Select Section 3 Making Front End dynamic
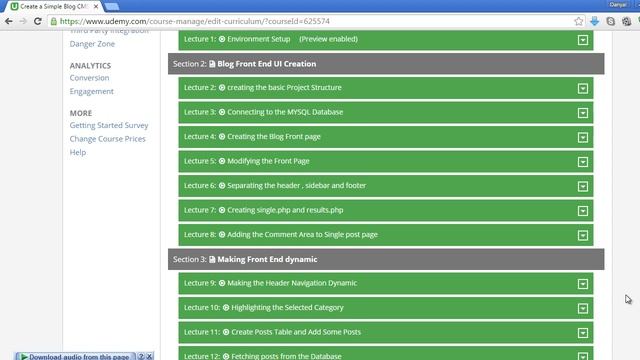The image size is (640, 360). 386,260
